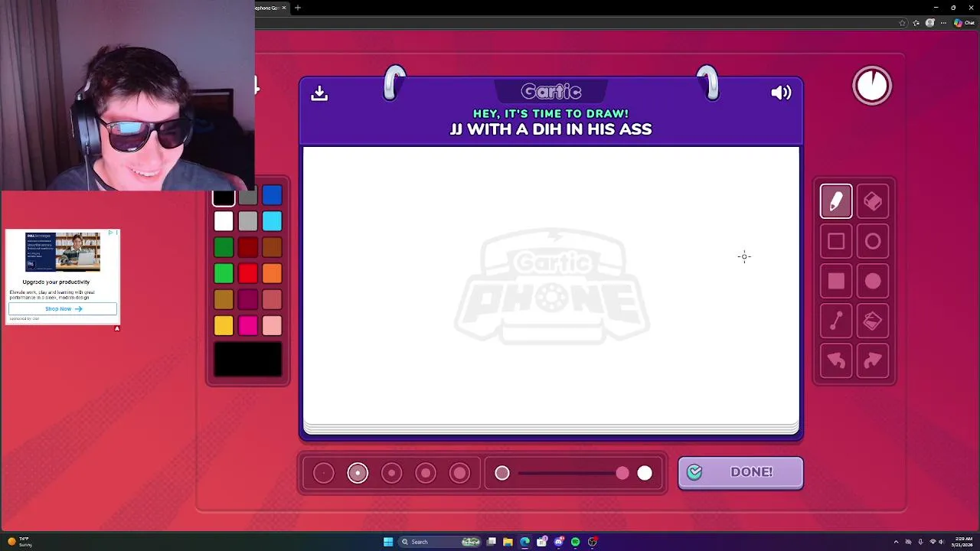Pick the cyan color swatch
This screenshot has height=551, width=980.
[x=272, y=222]
